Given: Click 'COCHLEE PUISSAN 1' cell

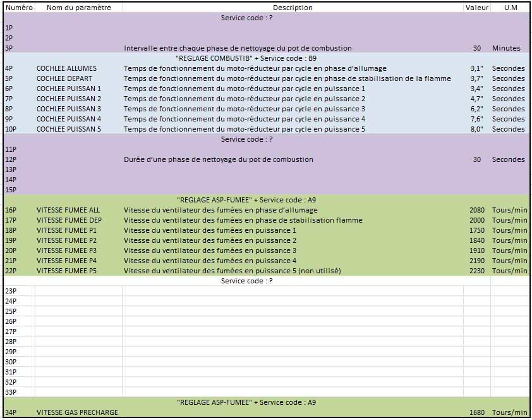Looking at the screenshot, I should click(x=68, y=89).
